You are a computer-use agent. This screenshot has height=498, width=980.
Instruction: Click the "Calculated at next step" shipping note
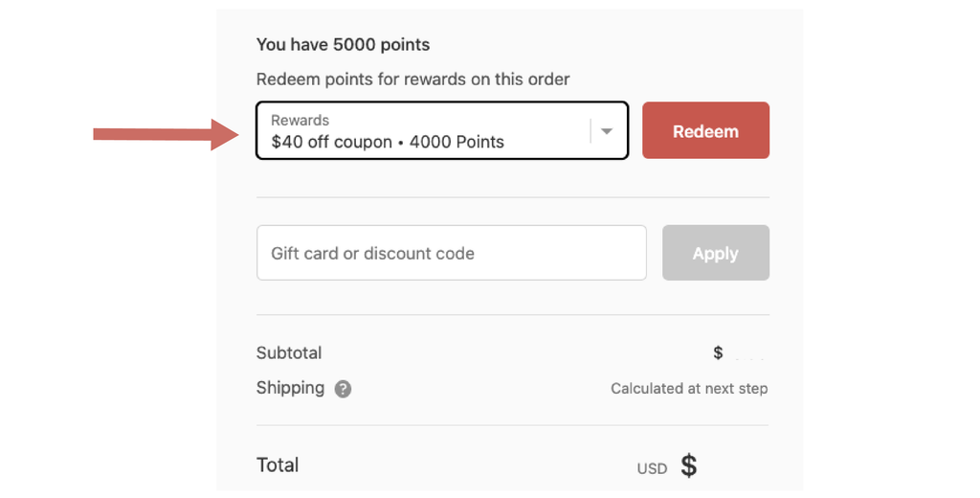(x=689, y=389)
